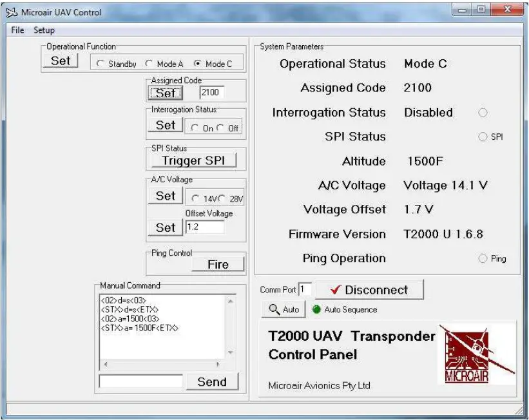The height and width of the screenshot is (420, 529).
Task: Click the green Auto Sequence indicator light
Action: click(316, 309)
